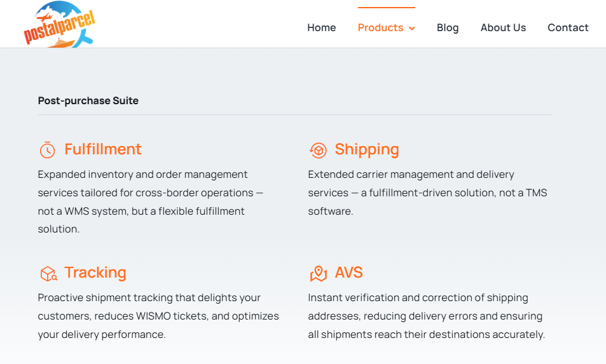Viewport: 606px width, 364px height.
Task: Click the AVS description about address verification
Action: pos(426,316)
